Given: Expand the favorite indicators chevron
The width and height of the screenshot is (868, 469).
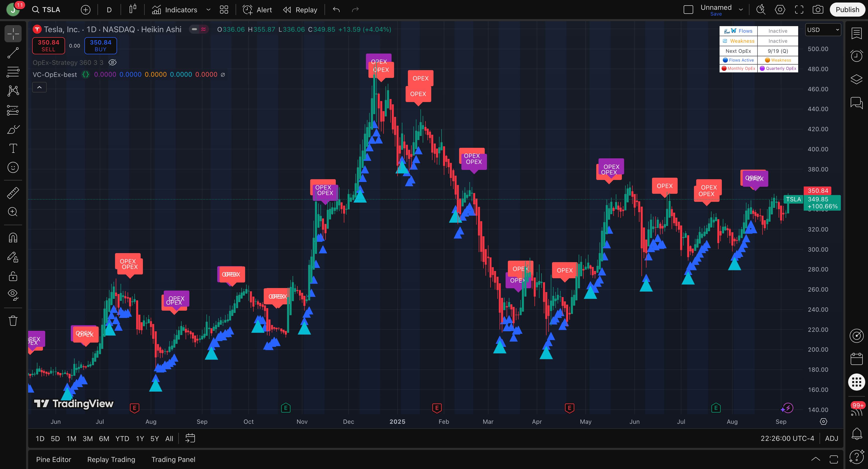Looking at the screenshot, I should (x=208, y=10).
